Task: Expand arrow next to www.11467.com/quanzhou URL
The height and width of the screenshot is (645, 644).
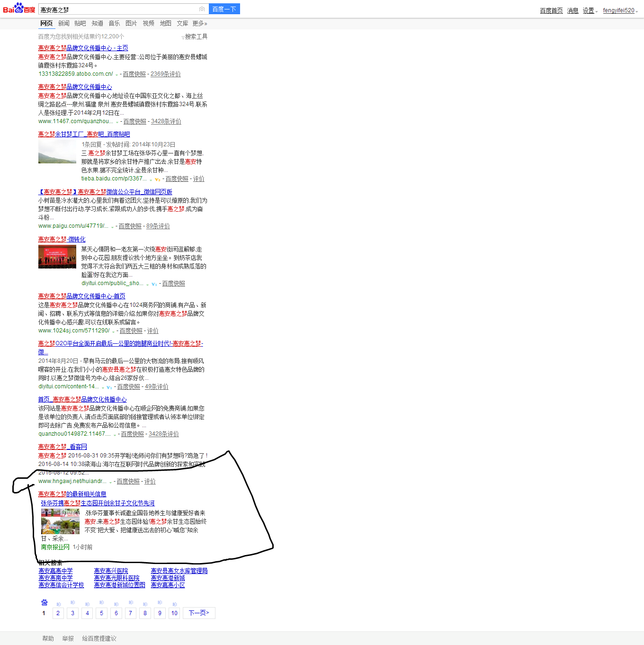Action: 117,122
